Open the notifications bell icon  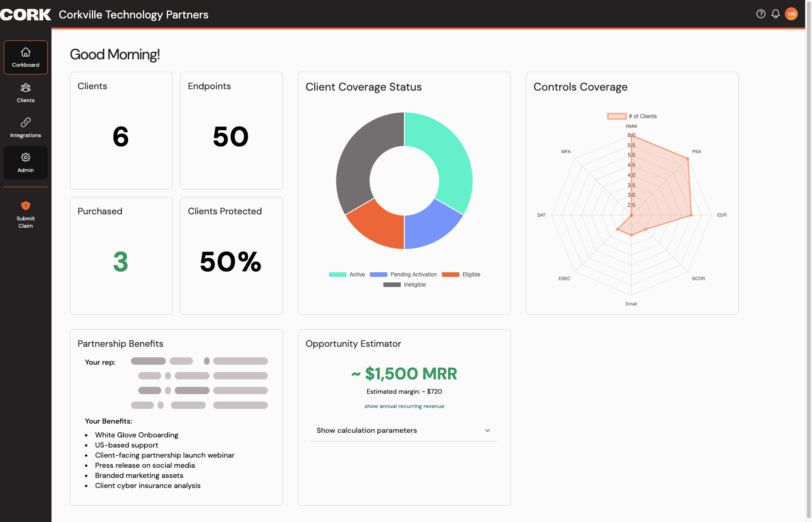coord(776,14)
